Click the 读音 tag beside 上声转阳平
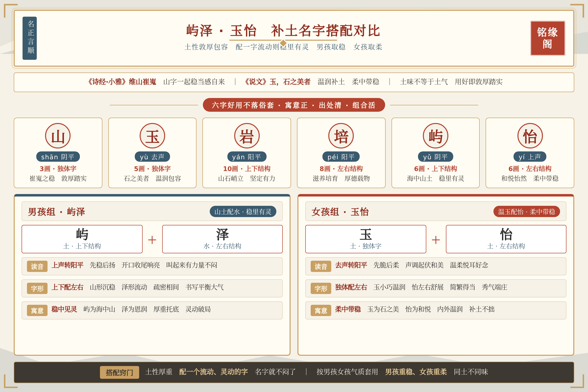 pos(37,267)
